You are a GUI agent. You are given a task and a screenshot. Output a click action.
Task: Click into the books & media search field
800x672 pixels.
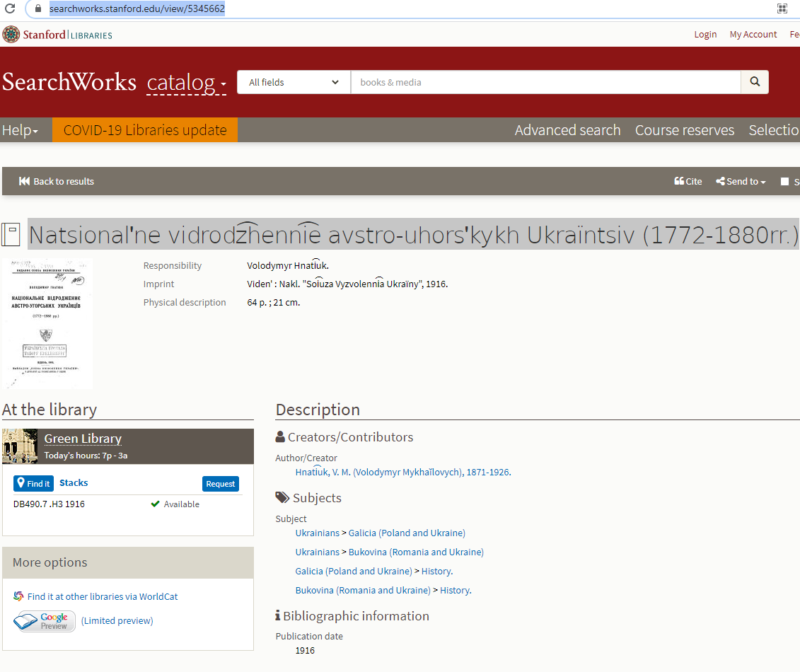click(545, 82)
